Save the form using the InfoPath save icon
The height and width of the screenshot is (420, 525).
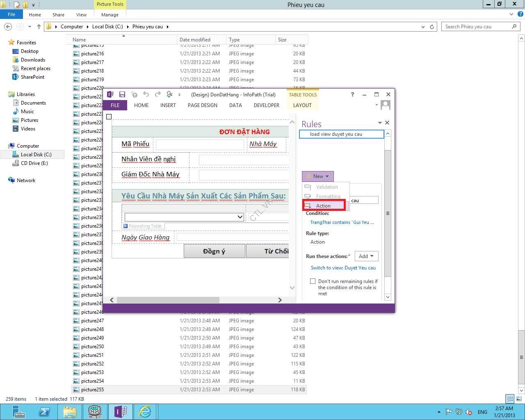[122, 94]
